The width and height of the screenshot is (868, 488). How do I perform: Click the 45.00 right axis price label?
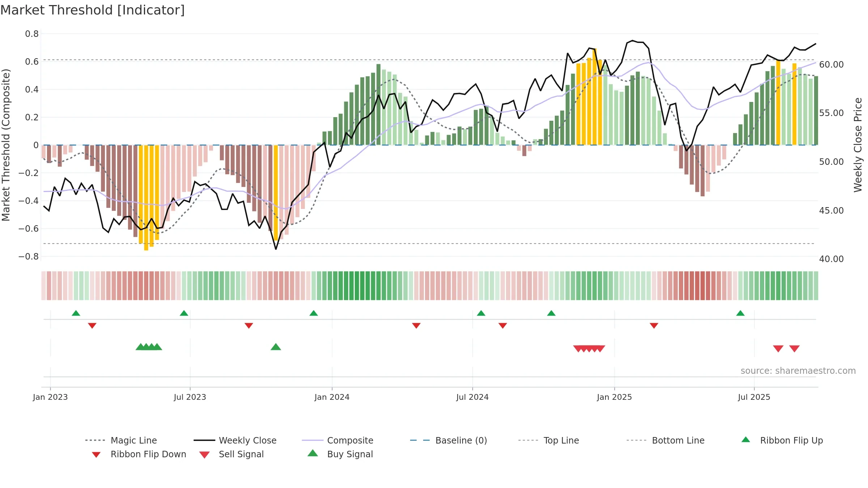[x=831, y=211]
